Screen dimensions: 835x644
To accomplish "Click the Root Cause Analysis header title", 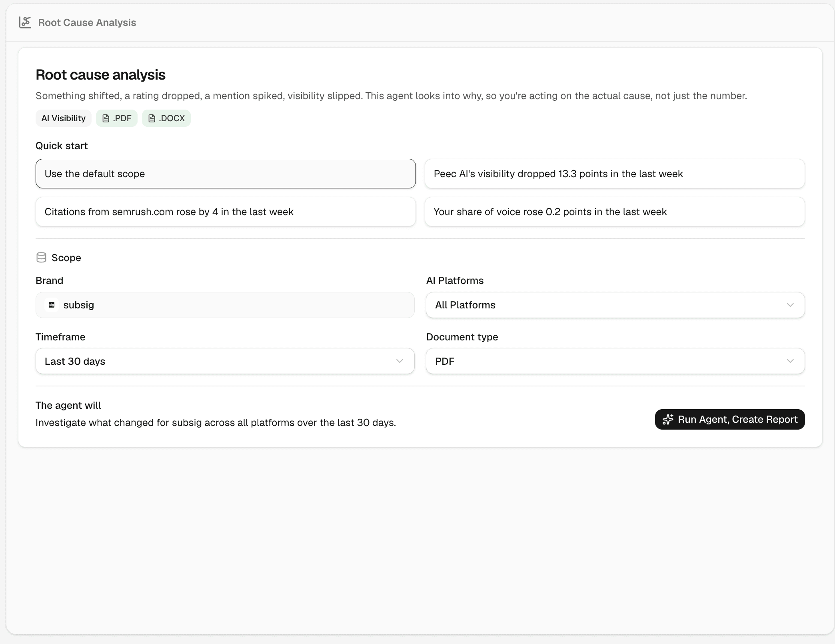I will point(87,22).
